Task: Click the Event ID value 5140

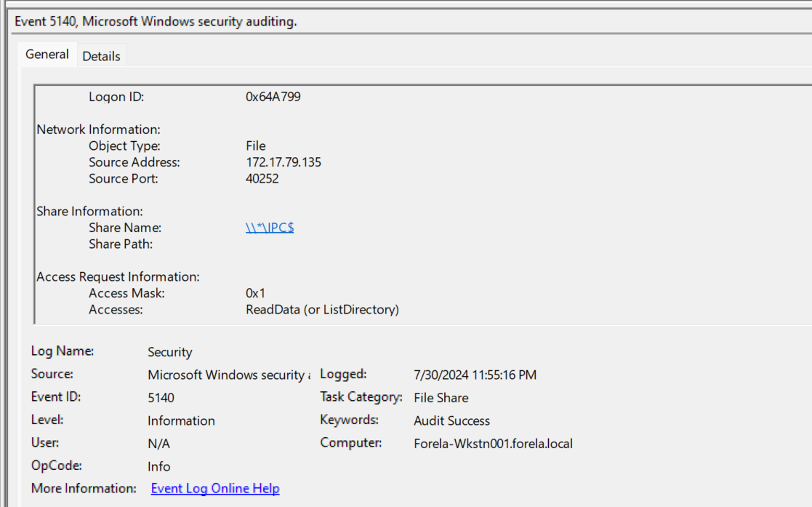Action: click(x=161, y=398)
